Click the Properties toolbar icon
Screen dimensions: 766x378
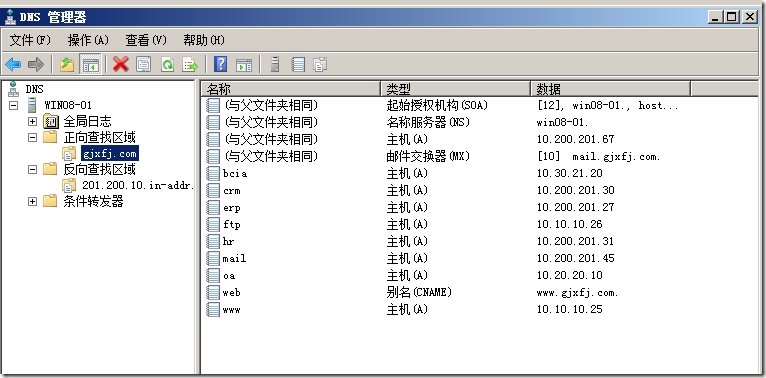coord(144,64)
